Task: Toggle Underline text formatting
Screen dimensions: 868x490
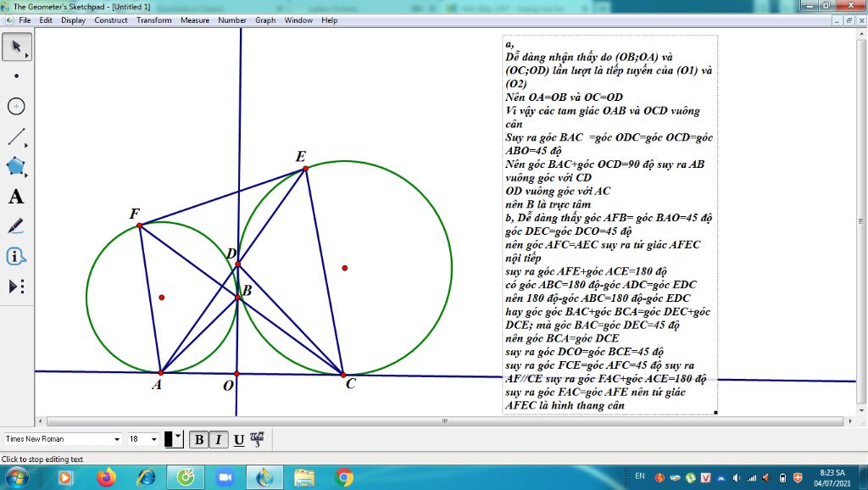Action: click(238, 440)
